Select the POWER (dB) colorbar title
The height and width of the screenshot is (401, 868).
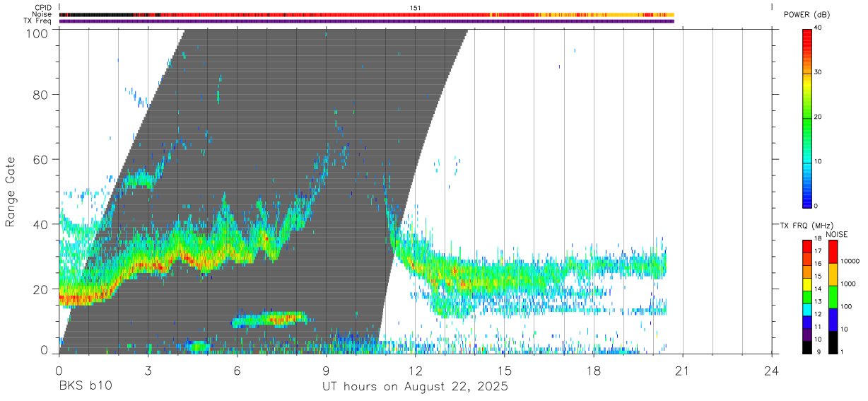pyautogui.click(x=806, y=15)
